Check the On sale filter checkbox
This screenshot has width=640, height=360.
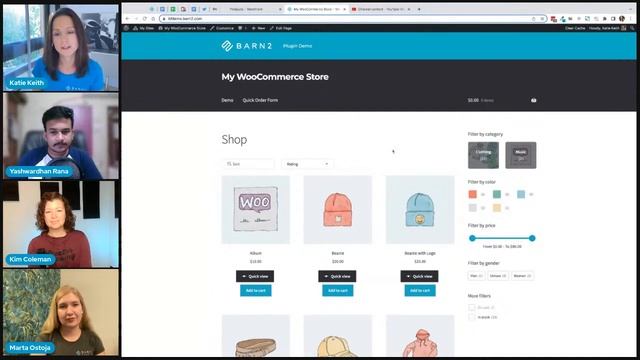472,307
